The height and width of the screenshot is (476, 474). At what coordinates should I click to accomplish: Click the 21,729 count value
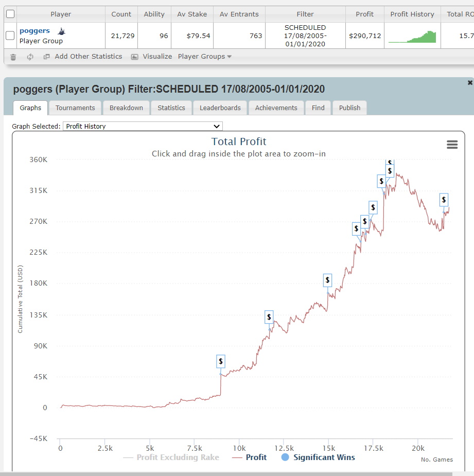122,36
